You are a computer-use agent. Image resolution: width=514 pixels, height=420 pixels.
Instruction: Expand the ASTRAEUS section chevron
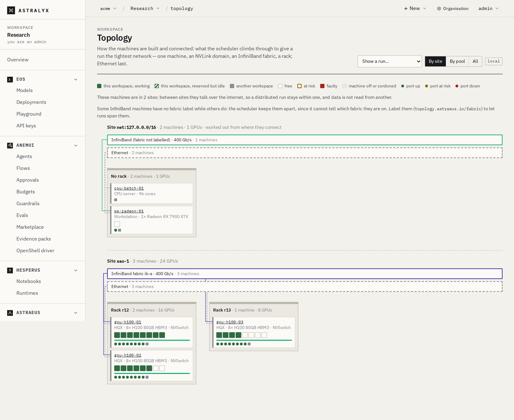76,313
